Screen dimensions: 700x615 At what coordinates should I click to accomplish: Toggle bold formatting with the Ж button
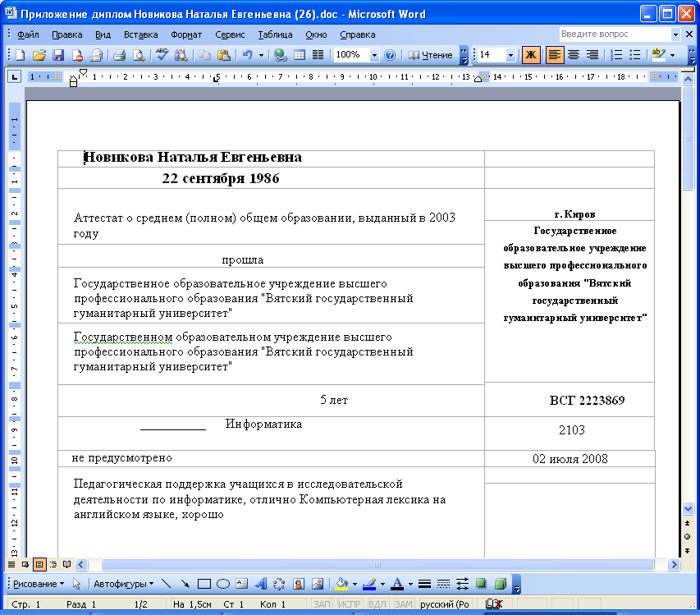[x=531, y=55]
